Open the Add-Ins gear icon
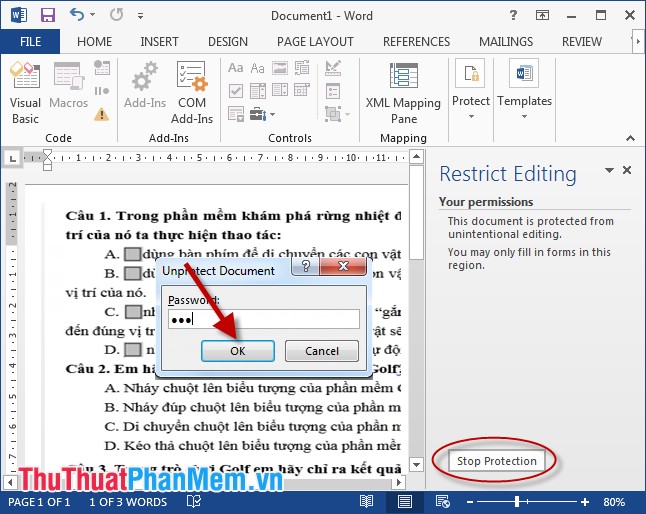This screenshot has height=514, width=646. coord(145,85)
